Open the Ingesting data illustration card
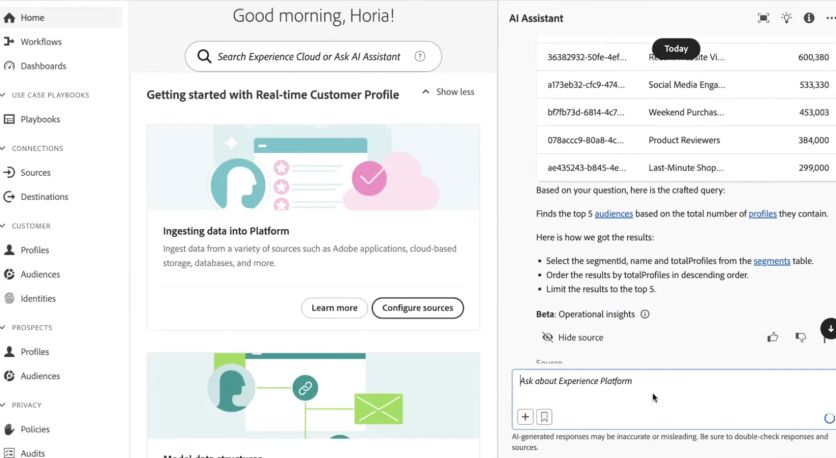Image resolution: width=836 pixels, height=458 pixels. click(x=313, y=168)
